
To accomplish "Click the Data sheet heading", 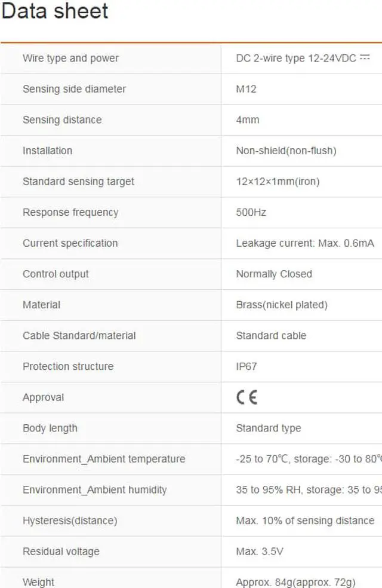I will click(x=55, y=11).
